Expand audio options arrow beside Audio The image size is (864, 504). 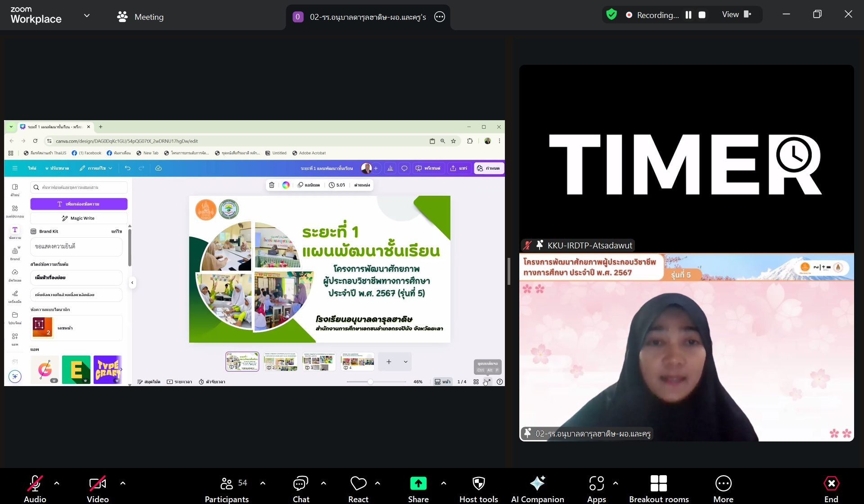coord(57,483)
